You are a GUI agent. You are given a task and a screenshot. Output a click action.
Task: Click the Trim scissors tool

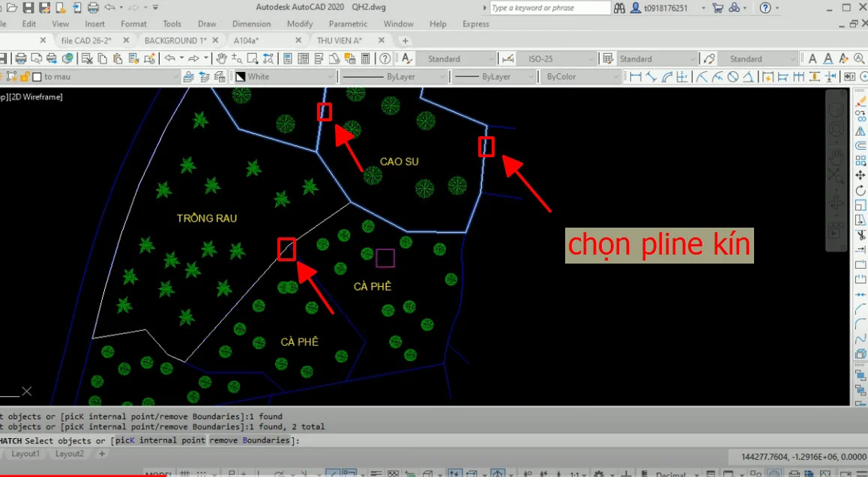coord(861,235)
